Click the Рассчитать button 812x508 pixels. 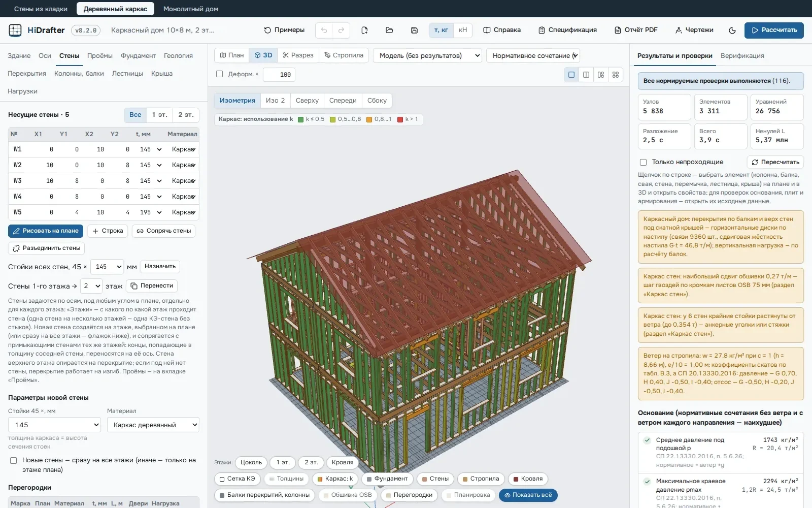click(774, 30)
